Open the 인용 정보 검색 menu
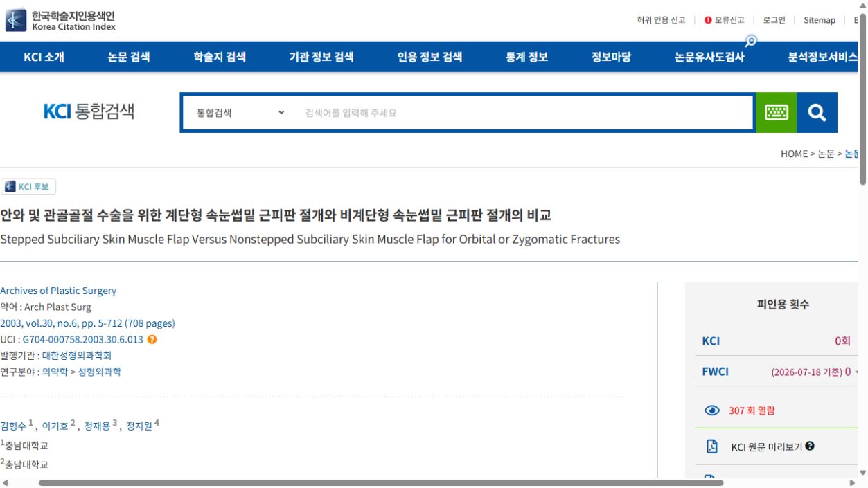Image resolution: width=868 pixels, height=488 pixels. click(x=429, y=57)
